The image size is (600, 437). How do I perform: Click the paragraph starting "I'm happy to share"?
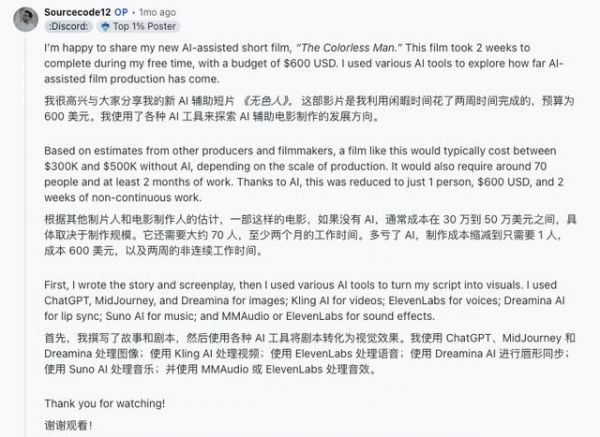pyautogui.click(x=300, y=63)
